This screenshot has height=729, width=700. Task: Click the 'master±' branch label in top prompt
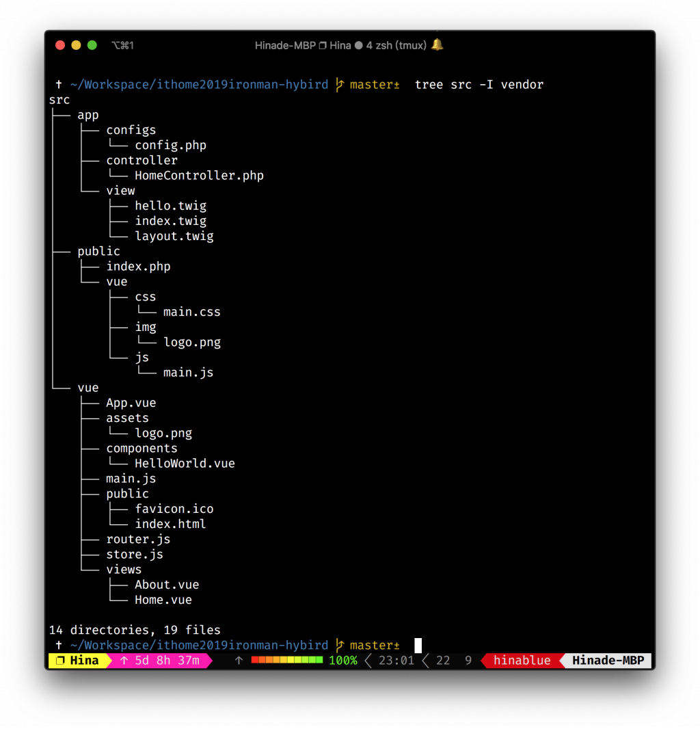(375, 85)
